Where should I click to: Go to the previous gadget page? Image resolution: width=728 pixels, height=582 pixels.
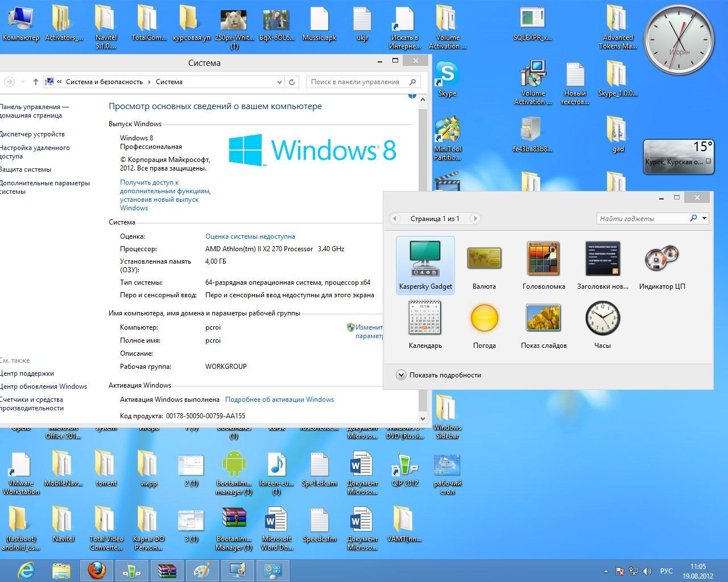point(395,218)
